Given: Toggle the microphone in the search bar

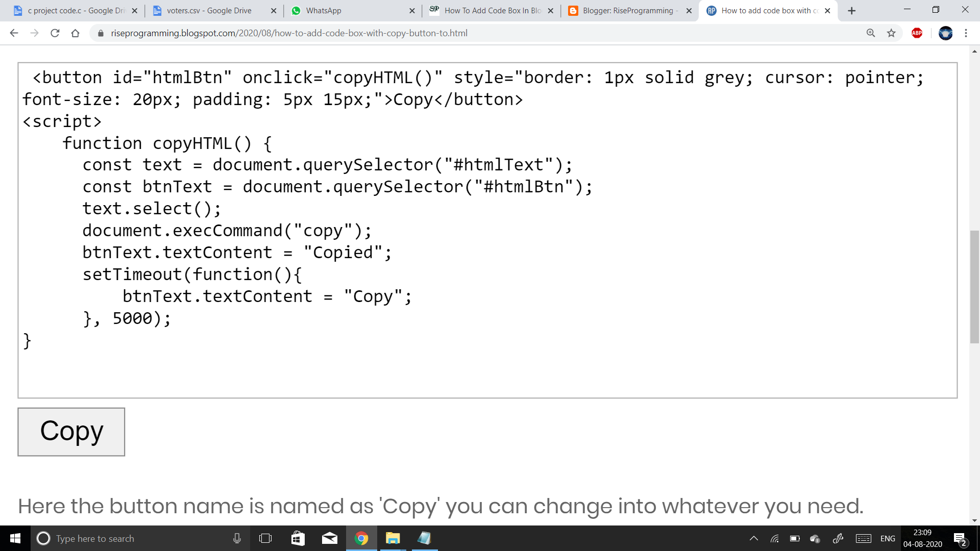Looking at the screenshot, I should 236,538.
